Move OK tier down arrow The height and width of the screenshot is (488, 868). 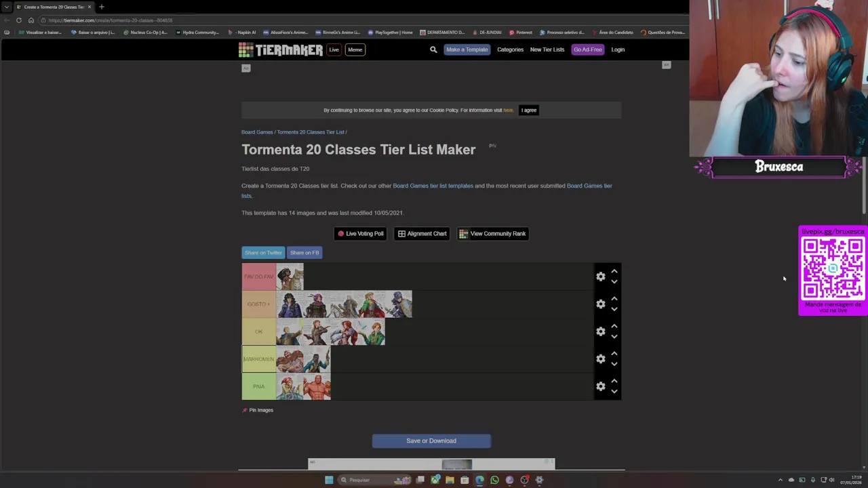point(614,336)
